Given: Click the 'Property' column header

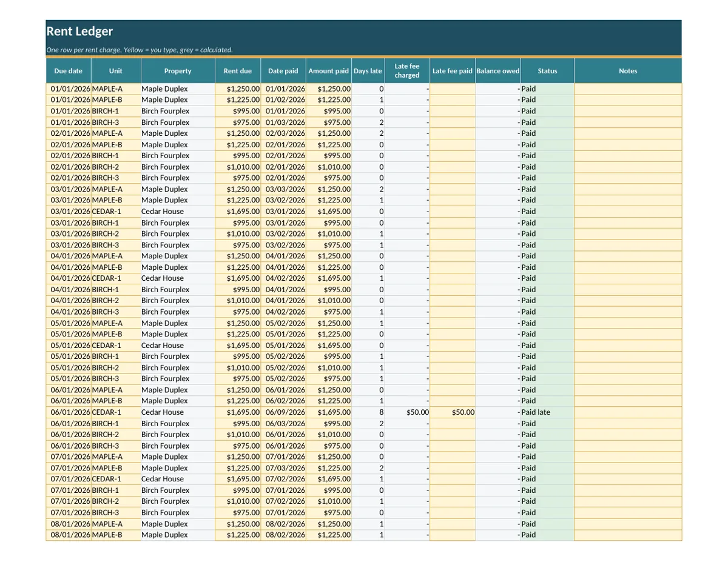Looking at the screenshot, I should click(178, 71).
